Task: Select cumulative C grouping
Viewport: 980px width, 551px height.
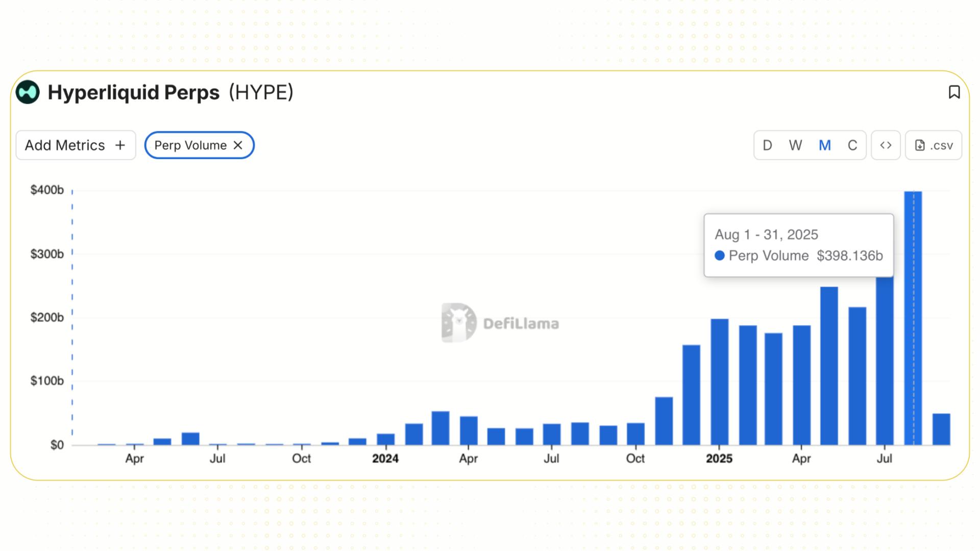Action: click(852, 145)
